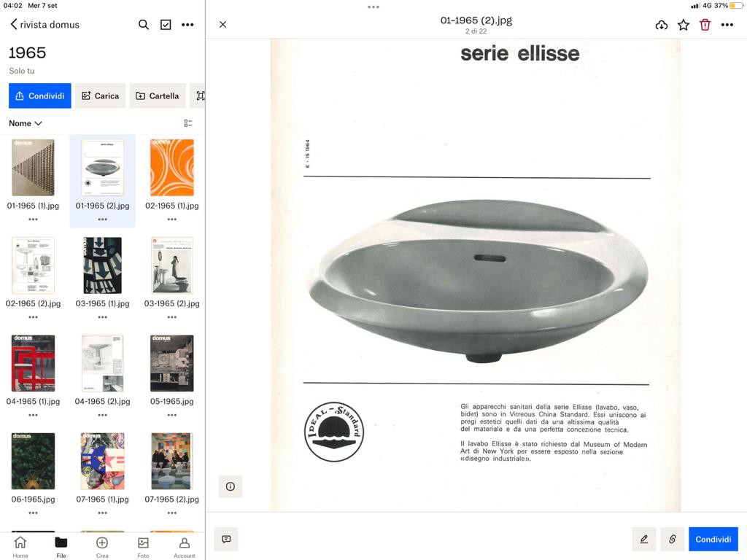Tap the edit pencil icon
Viewport: 747px width, 560px height.
[x=644, y=539]
